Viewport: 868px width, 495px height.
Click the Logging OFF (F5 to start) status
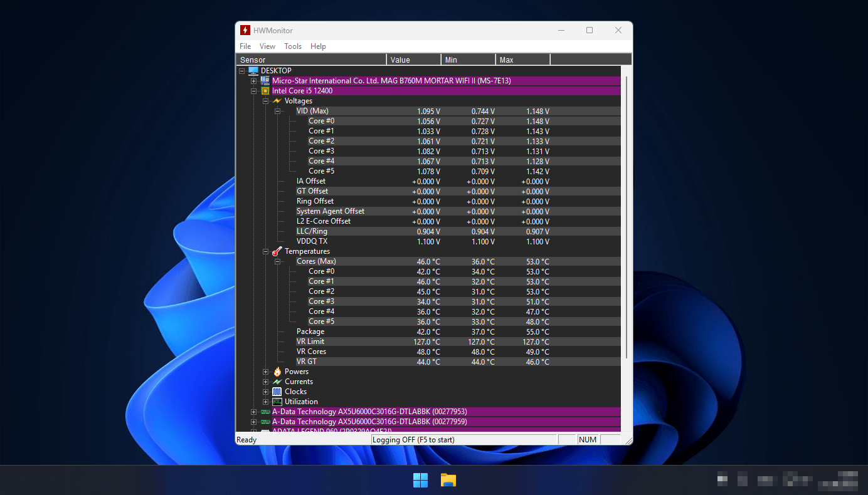(x=413, y=440)
